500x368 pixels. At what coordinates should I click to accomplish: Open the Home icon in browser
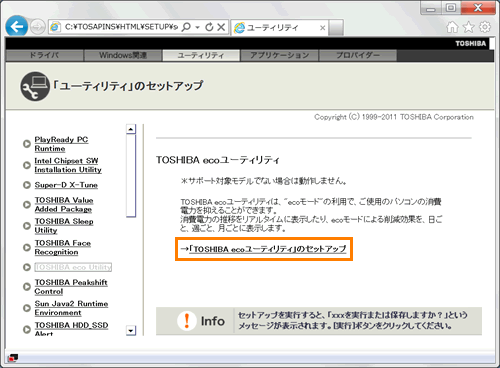pyautogui.click(x=452, y=27)
